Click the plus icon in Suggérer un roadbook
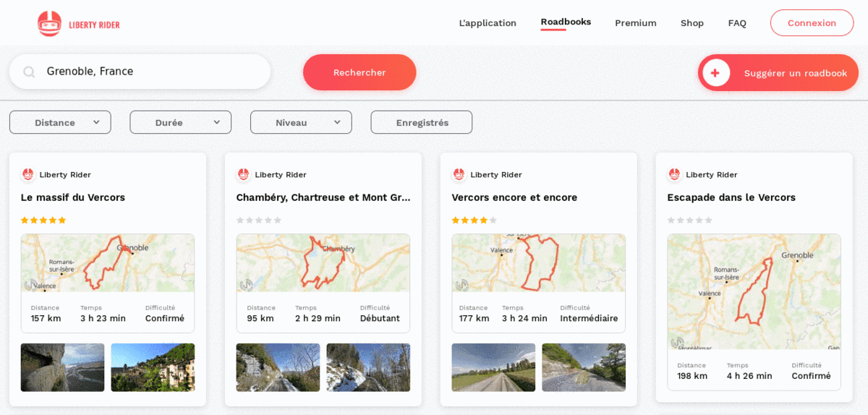This screenshot has height=415, width=868. pyautogui.click(x=715, y=73)
